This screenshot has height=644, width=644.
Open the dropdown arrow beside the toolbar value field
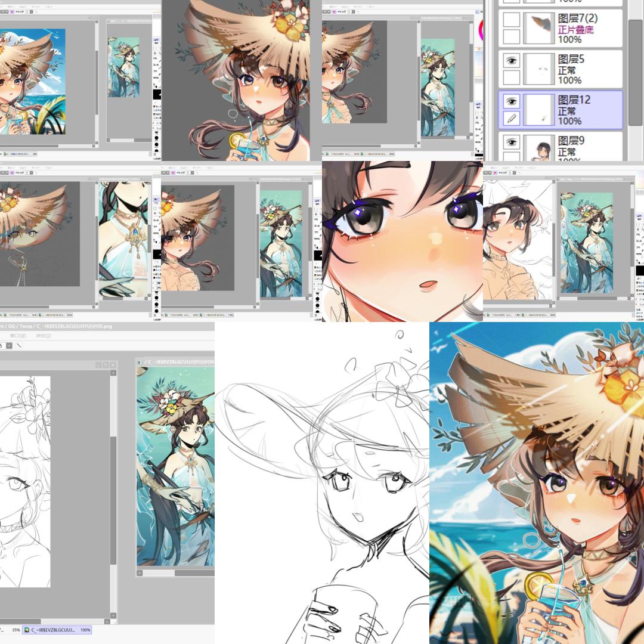click(x=8, y=346)
